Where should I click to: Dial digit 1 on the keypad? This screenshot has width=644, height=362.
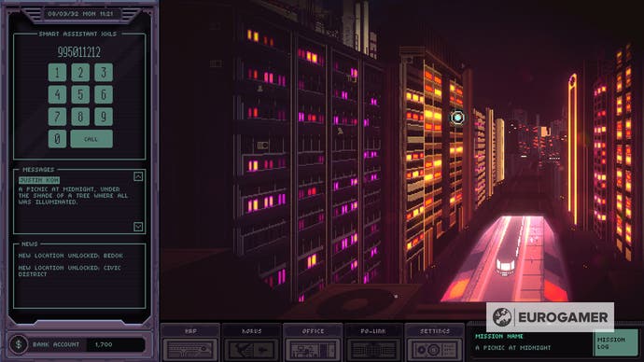pos(57,73)
